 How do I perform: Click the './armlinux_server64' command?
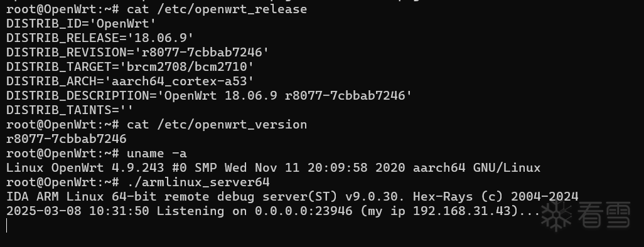click(198, 182)
